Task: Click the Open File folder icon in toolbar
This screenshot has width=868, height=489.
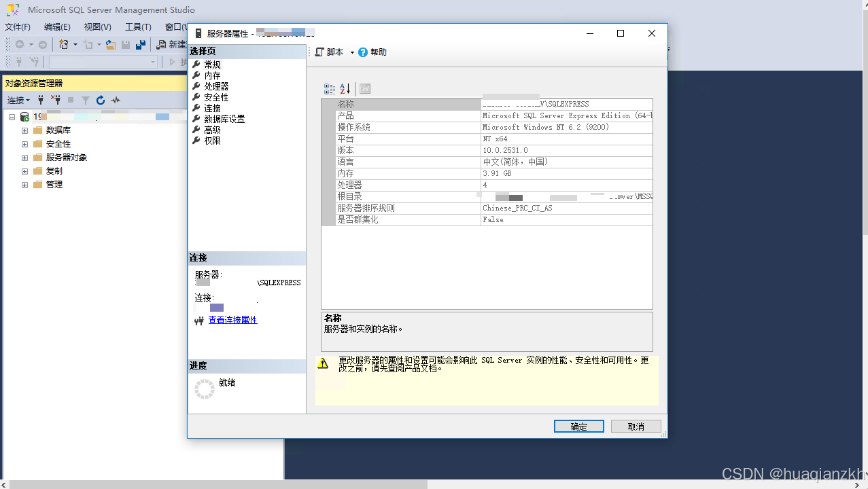Action: click(110, 45)
